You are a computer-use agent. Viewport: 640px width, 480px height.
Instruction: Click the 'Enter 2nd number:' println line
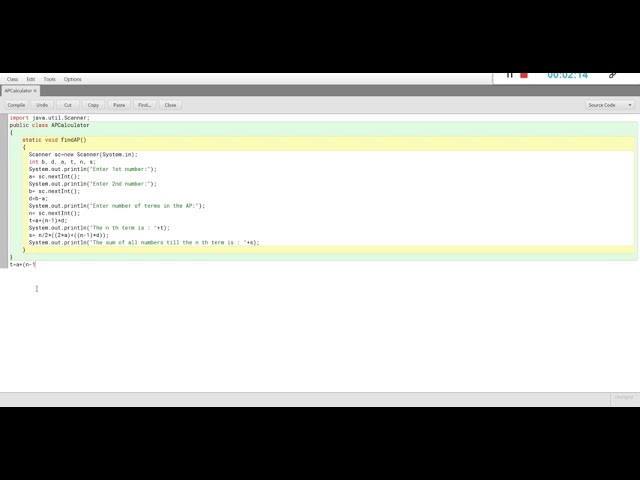tap(93, 184)
